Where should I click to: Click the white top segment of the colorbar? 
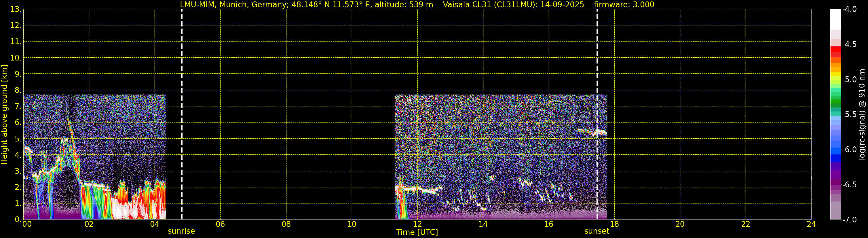tap(836, 19)
